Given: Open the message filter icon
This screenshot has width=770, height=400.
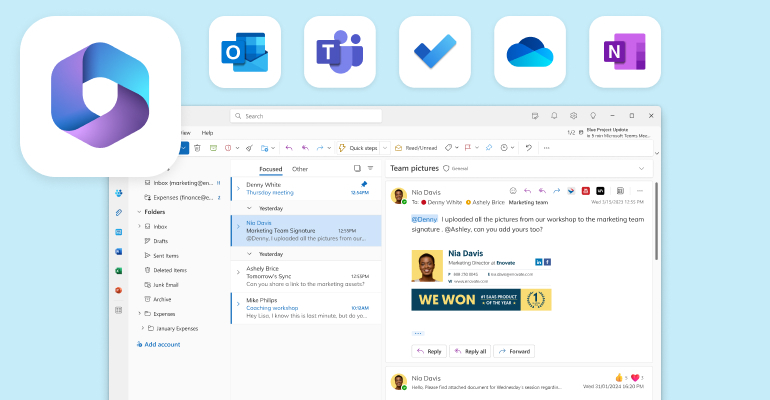Looking at the screenshot, I should click(371, 168).
